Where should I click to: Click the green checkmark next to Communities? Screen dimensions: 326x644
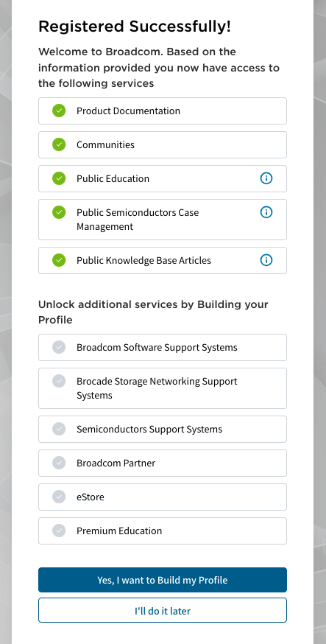click(x=59, y=144)
